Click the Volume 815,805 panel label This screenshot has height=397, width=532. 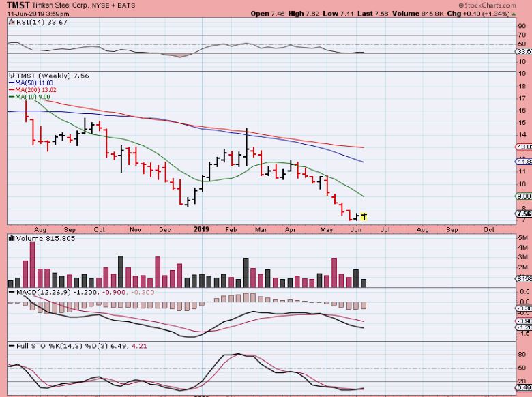(x=46, y=239)
